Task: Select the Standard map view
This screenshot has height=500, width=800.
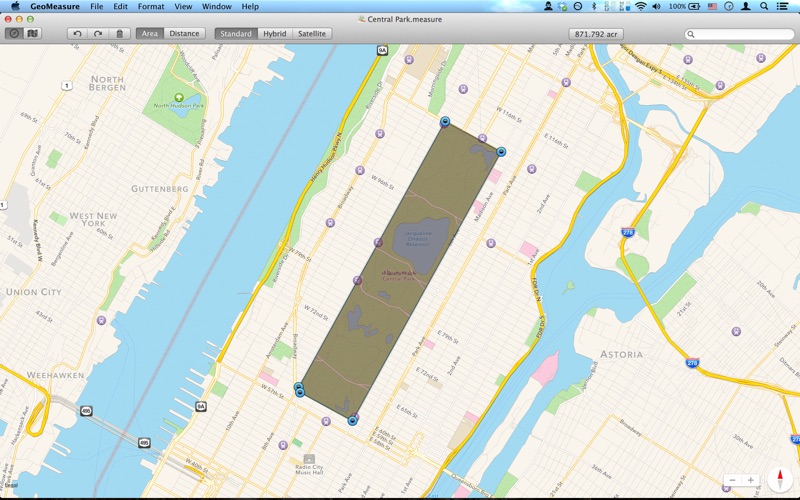Action: click(x=236, y=34)
